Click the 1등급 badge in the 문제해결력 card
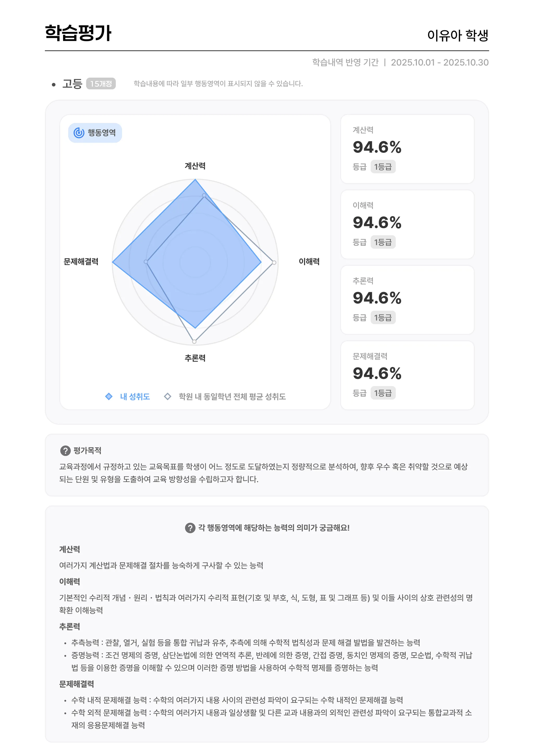Image resolution: width=534 pixels, height=756 pixels. (x=383, y=393)
